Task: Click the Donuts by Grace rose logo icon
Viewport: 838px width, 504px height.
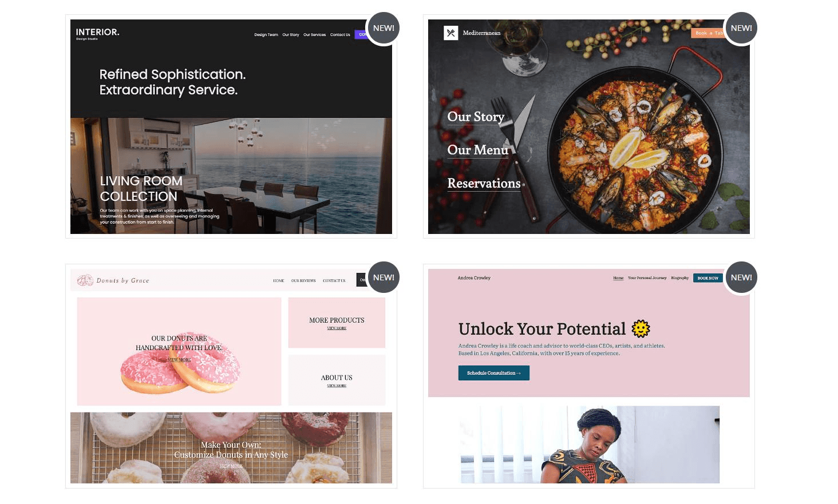Action: [x=85, y=280]
